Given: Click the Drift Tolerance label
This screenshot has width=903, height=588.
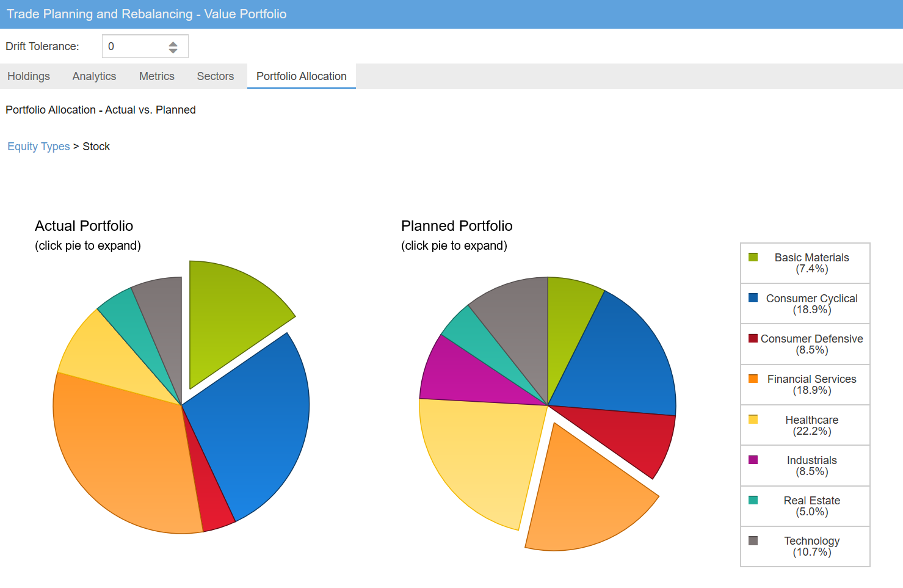Looking at the screenshot, I should (x=42, y=46).
